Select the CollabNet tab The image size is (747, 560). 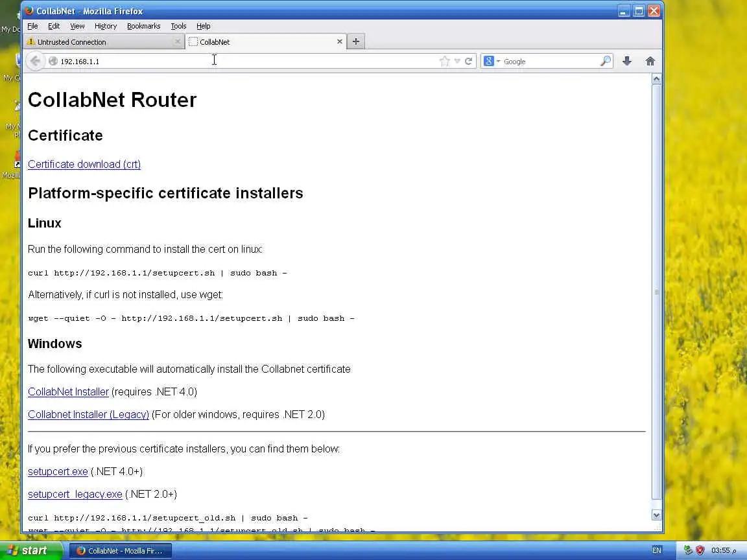pyautogui.click(x=265, y=41)
